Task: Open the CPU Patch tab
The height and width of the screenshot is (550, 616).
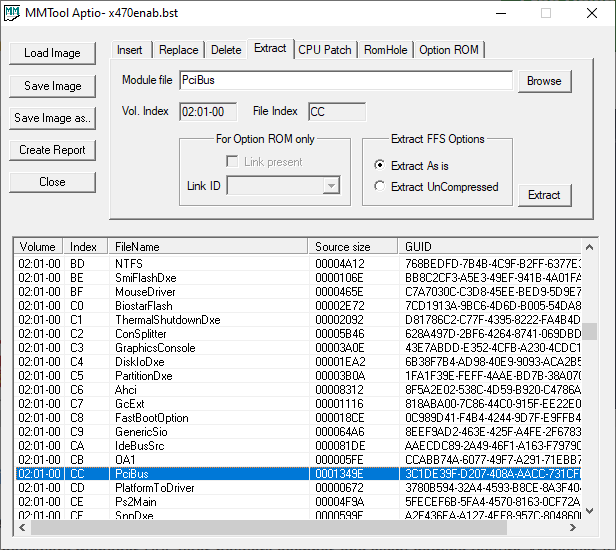Action: (325, 50)
